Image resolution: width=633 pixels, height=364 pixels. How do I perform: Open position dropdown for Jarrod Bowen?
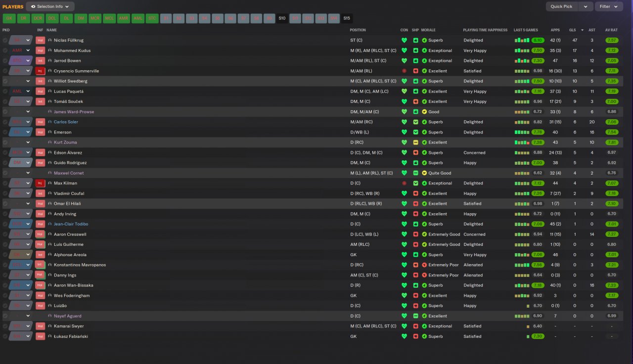point(28,61)
